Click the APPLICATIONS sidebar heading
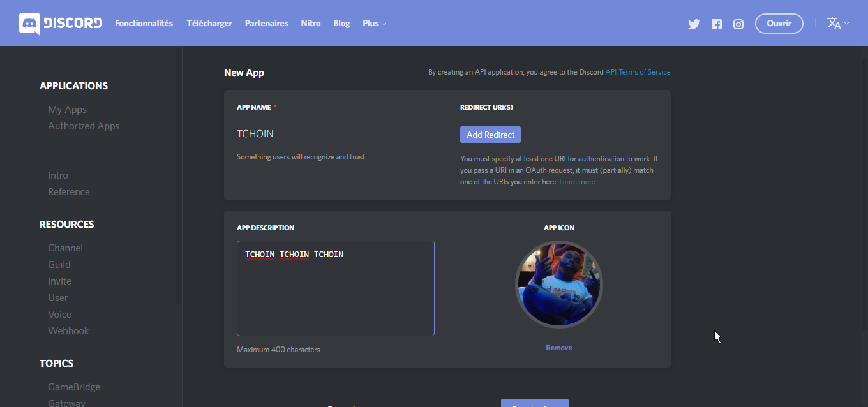The width and height of the screenshot is (868, 407). (x=73, y=86)
